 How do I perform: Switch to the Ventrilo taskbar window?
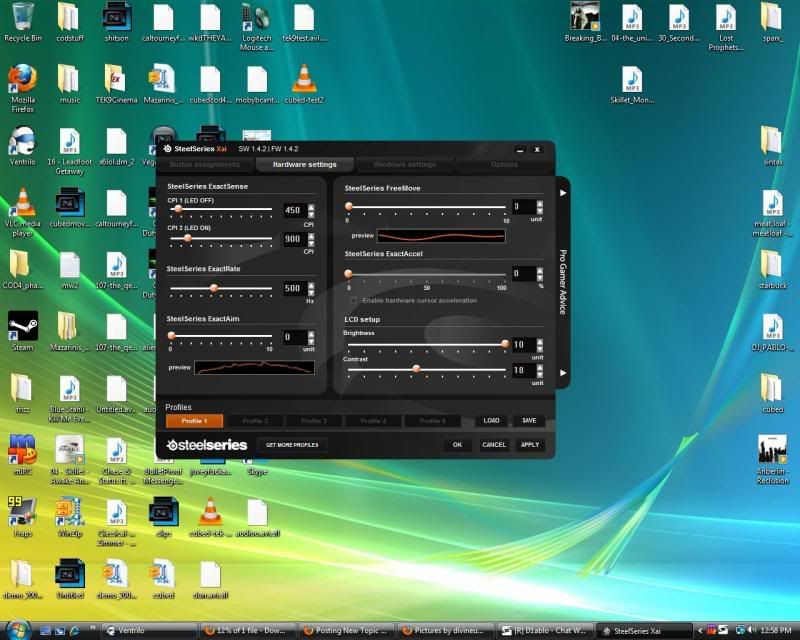(x=149, y=631)
